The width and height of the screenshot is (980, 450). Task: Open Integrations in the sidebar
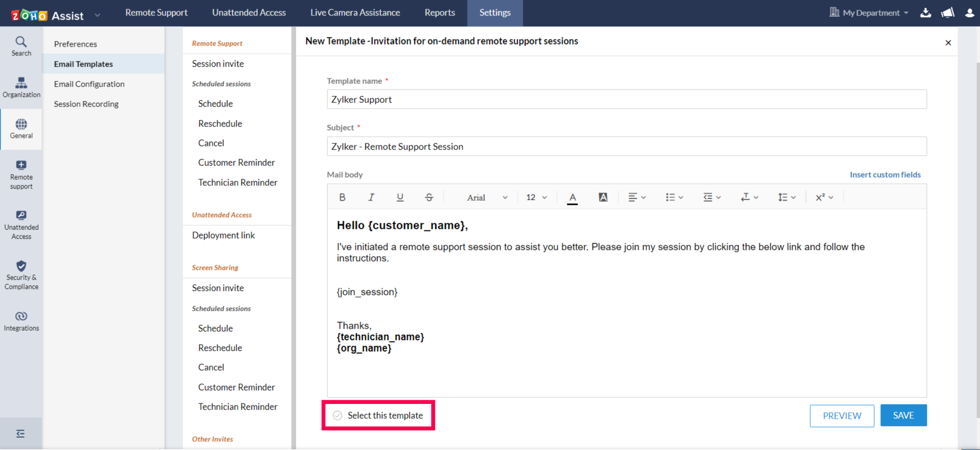pyautogui.click(x=21, y=321)
